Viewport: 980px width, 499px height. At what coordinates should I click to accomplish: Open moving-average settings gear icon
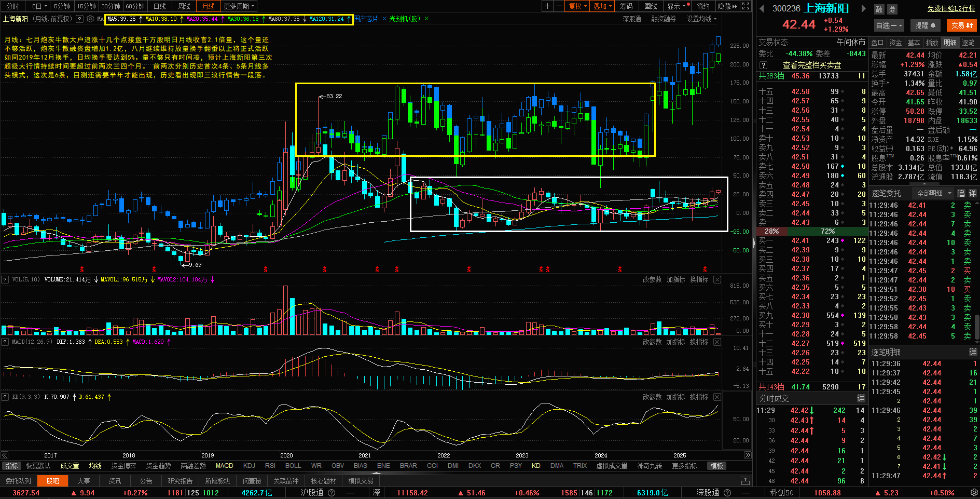pos(90,19)
